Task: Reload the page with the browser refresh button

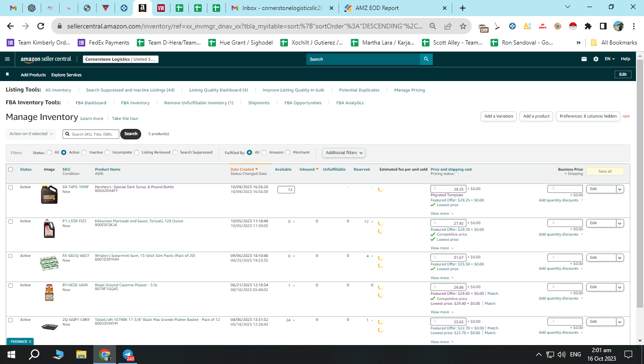Action: 41,26
